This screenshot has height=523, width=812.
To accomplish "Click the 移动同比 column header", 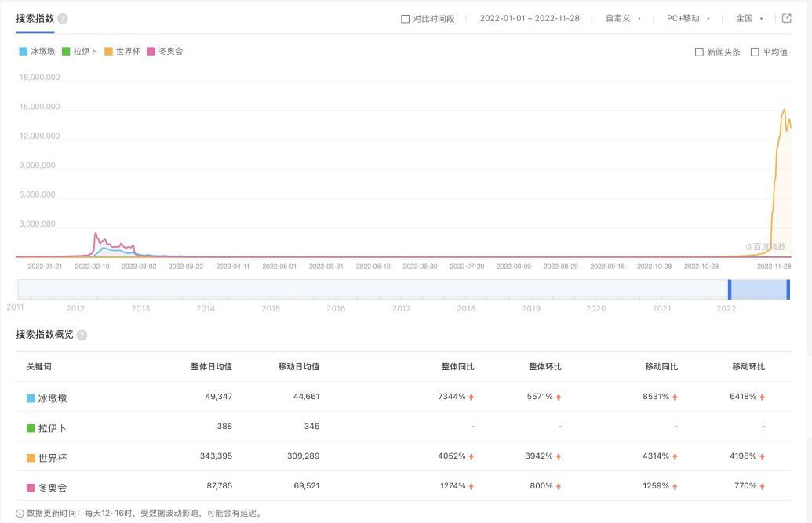I will (x=661, y=367).
